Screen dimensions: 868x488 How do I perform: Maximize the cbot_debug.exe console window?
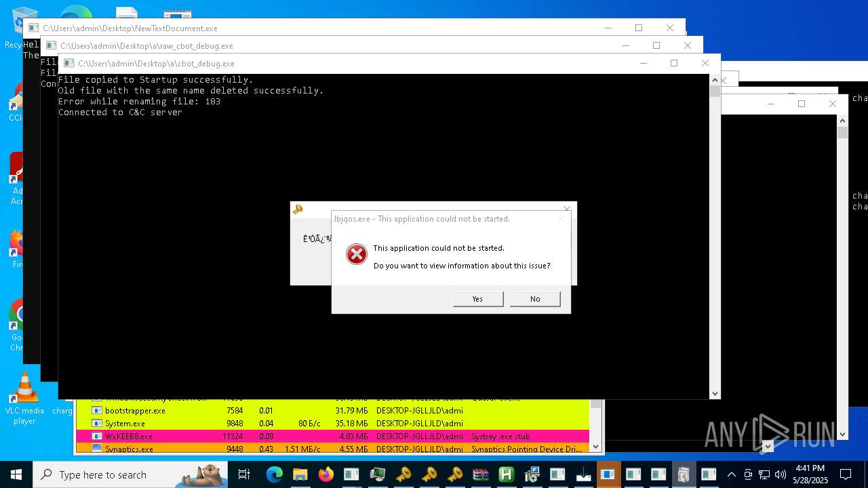pyautogui.click(x=673, y=63)
